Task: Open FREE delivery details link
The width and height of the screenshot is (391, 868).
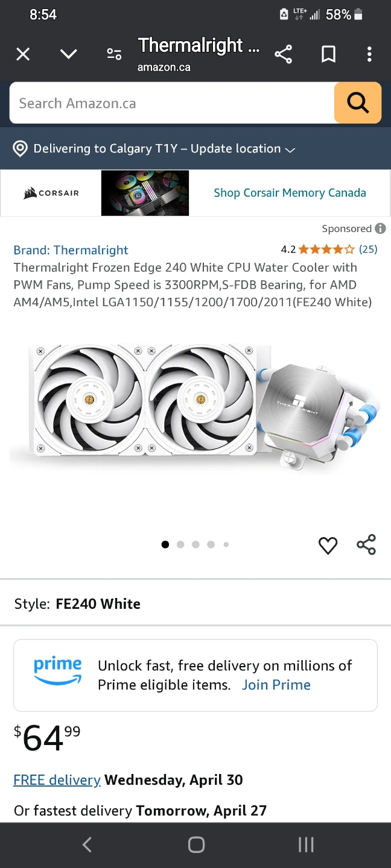Action: tap(57, 780)
